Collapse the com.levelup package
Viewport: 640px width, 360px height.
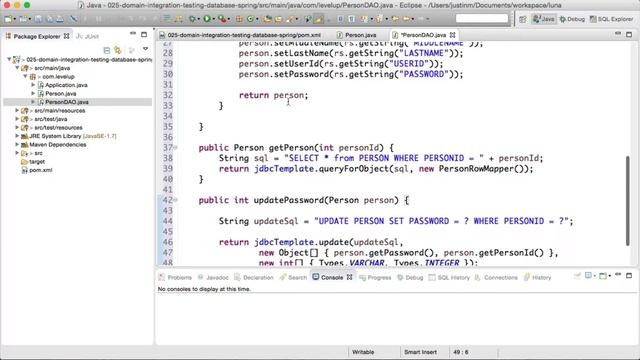pos(25,76)
